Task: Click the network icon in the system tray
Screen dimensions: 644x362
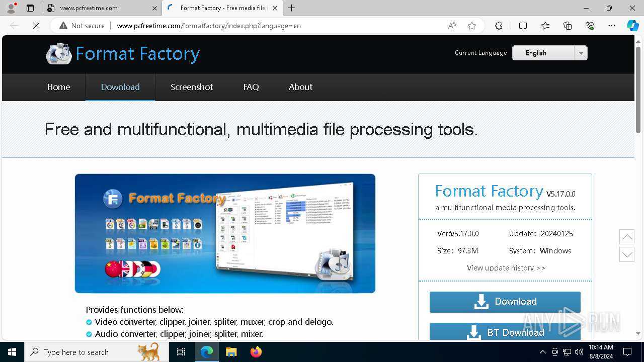Action: coord(567,352)
